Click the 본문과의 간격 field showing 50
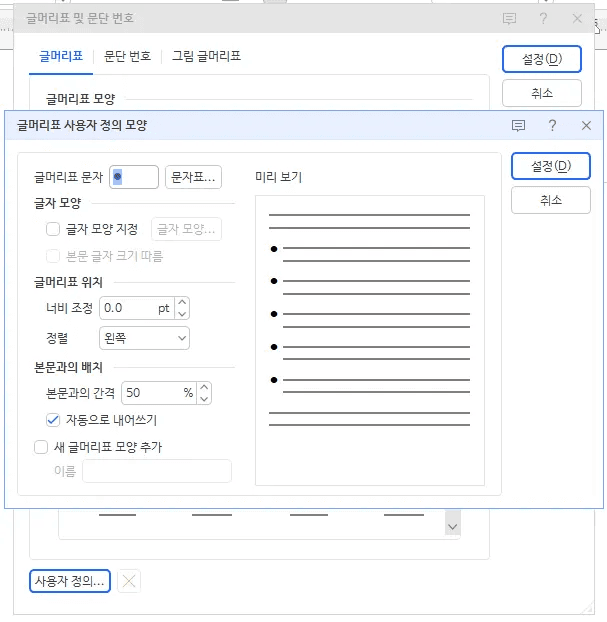 pyautogui.click(x=159, y=393)
